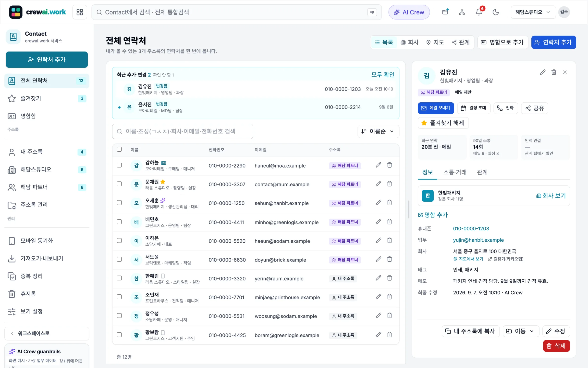Switch to the 지도 view tab

pyautogui.click(x=435, y=42)
